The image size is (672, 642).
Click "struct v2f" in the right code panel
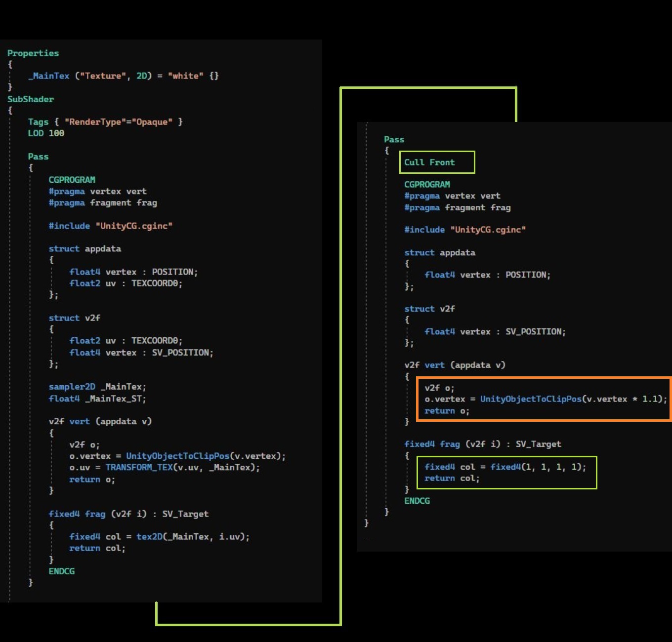[430, 308]
